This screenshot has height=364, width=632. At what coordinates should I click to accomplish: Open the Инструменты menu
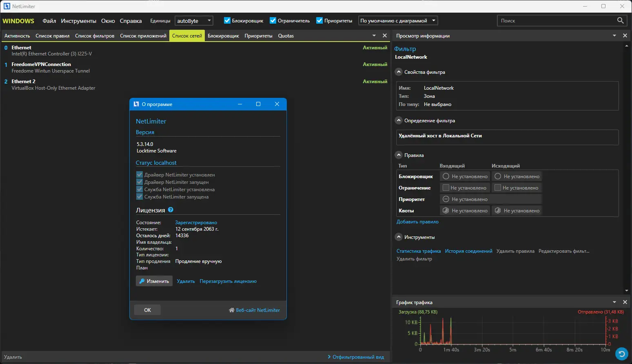pos(78,21)
